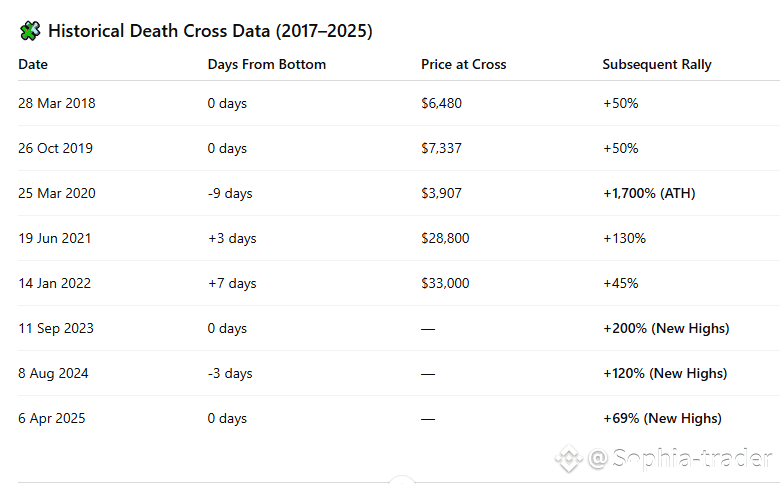
Task: Select the 28 Mar 2018 date cell
Action: pos(57,103)
